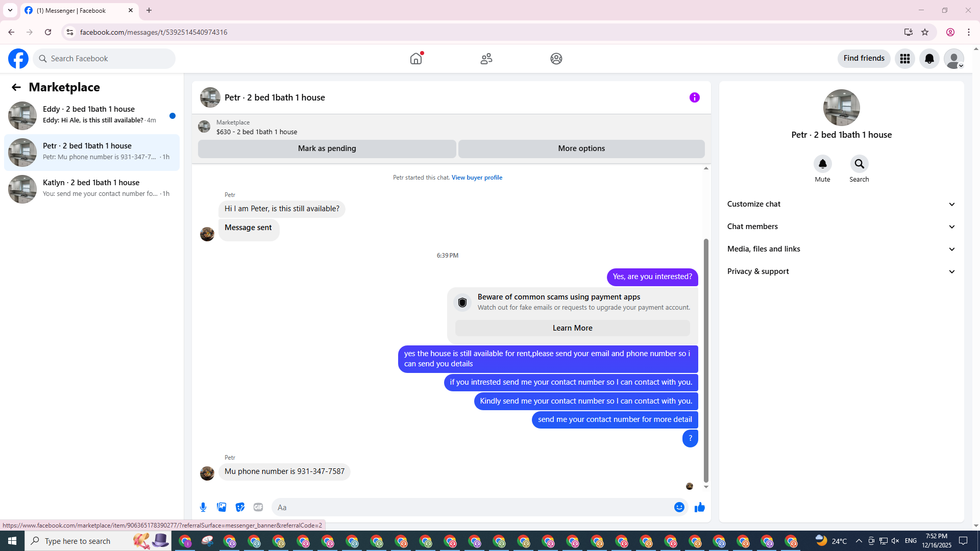Click the scam warning shield icon
The width and height of the screenshot is (980, 551).
[462, 303]
